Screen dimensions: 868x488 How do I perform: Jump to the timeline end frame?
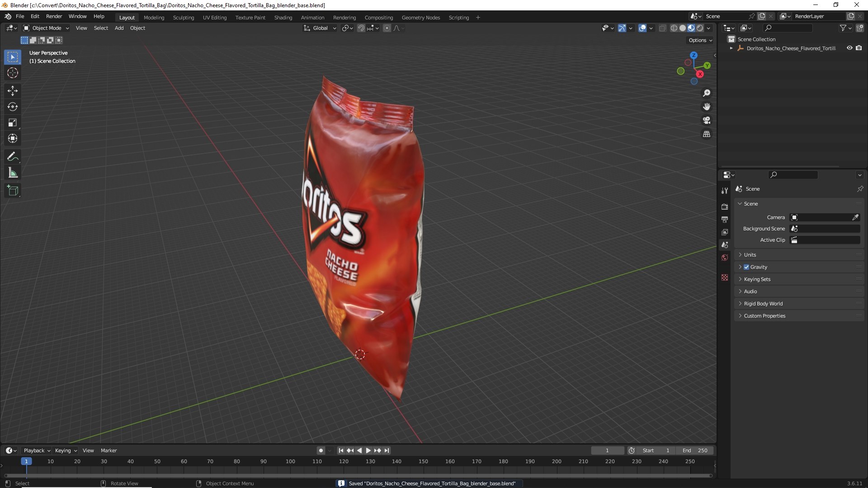pos(387,450)
